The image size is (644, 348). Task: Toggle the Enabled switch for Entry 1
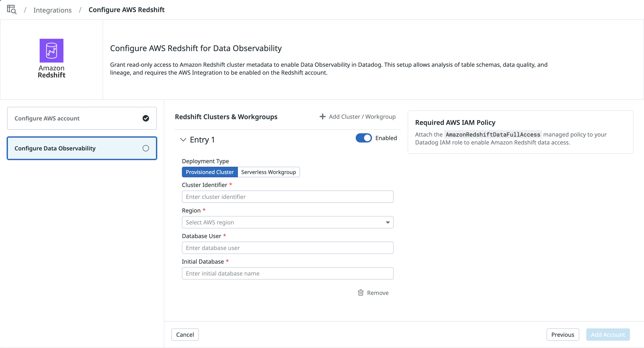pyautogui.click(x=363, y=138)
